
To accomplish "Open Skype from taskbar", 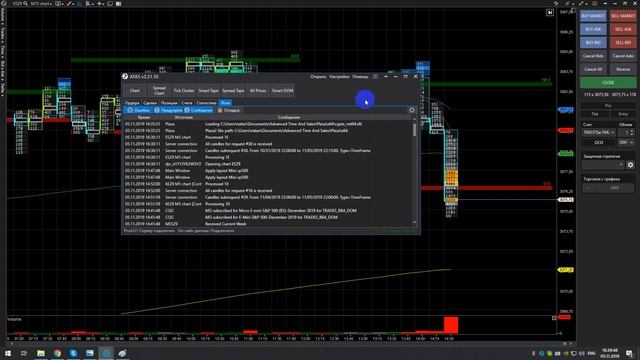I will tap(73, 353).
